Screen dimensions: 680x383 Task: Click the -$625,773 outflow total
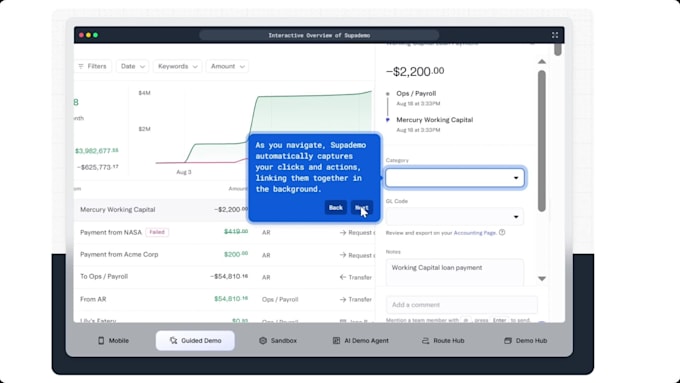click(98, 167)
